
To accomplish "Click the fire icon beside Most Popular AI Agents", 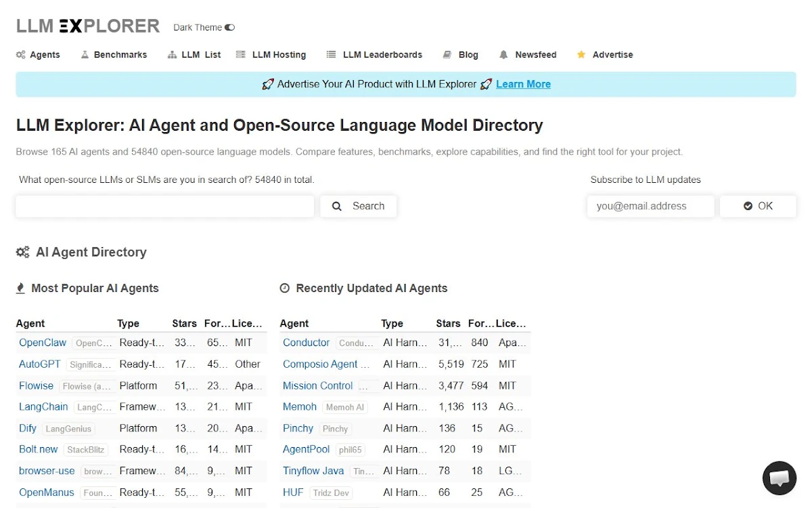I will click(20, 289).
